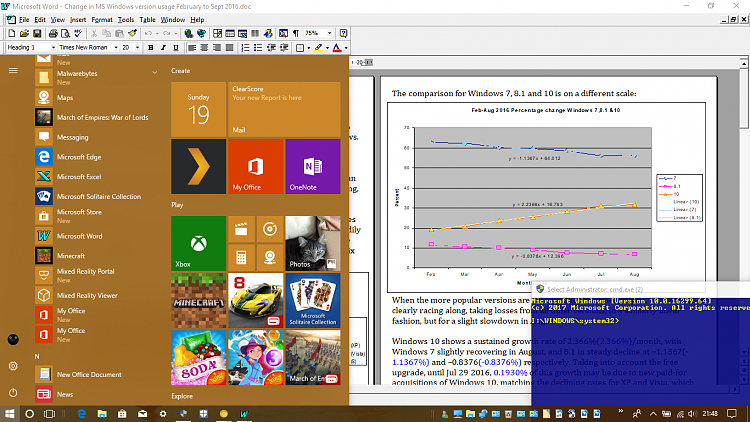The height and width of the screenshot is (422, 750).
Task: Open the Edit menu
Action: pyautogui.click(x=40, y=20)
